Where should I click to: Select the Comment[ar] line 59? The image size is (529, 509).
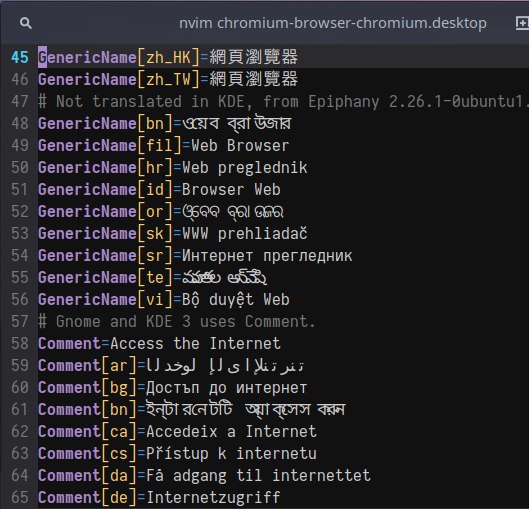171,366
